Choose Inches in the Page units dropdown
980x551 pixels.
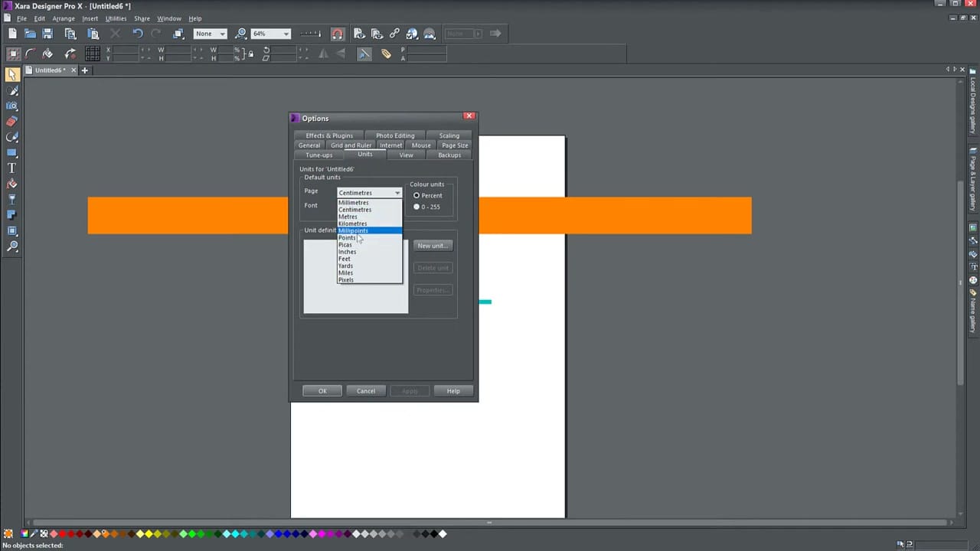(347, 252)
